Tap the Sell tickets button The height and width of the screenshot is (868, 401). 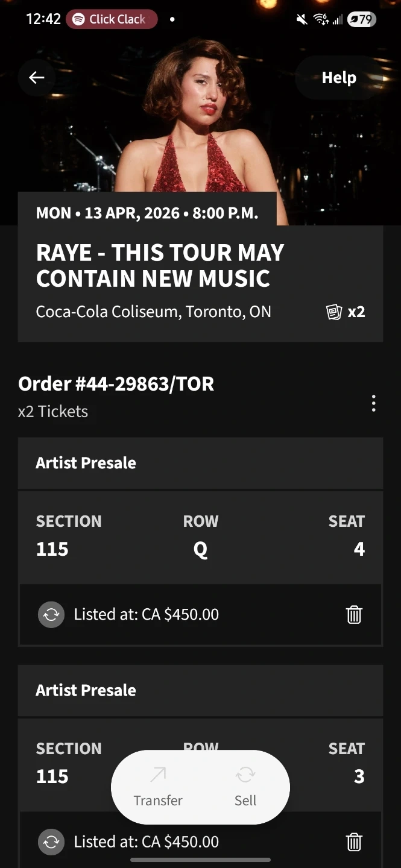(x=245, y=787)
